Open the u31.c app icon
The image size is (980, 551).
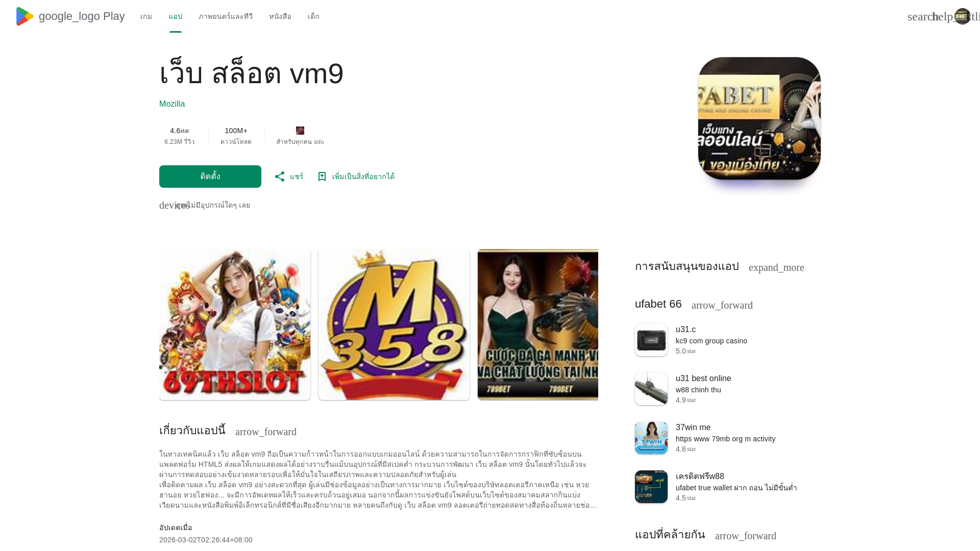click(651, 340)
